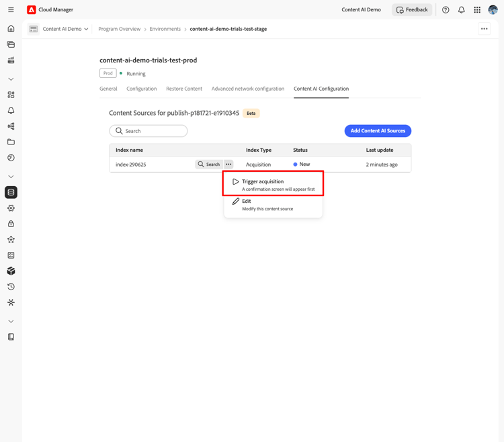Click the Acquisition index type cell
The width and height of the screenshot is (504, 442).
(x=258, y=165)
